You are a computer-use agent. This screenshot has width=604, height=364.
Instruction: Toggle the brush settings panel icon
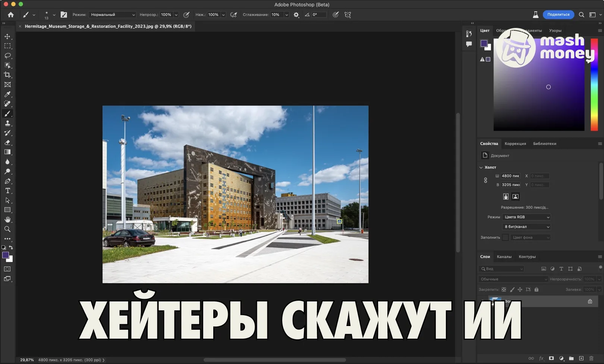(x=64, y=15)
